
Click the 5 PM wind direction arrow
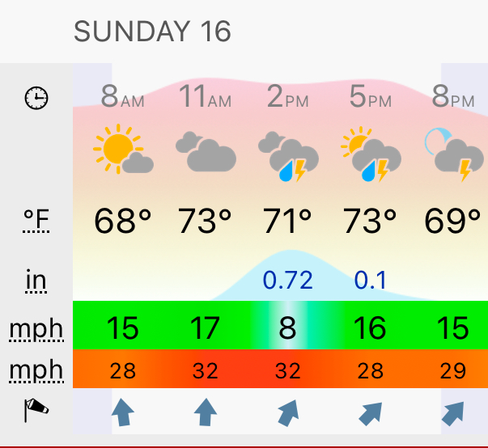371,414
